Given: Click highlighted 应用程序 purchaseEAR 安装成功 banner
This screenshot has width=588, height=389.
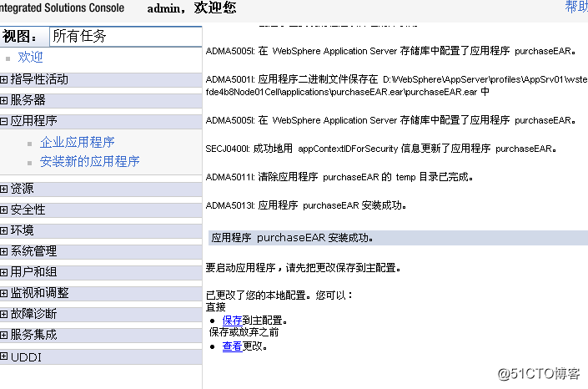Looking at the screenshot, I should pos(398,238).
